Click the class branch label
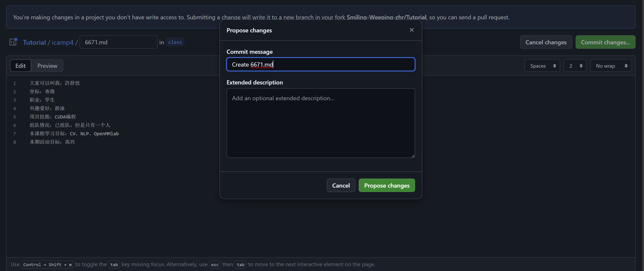Screen dimensions: 644x271 tap(175, 42)
